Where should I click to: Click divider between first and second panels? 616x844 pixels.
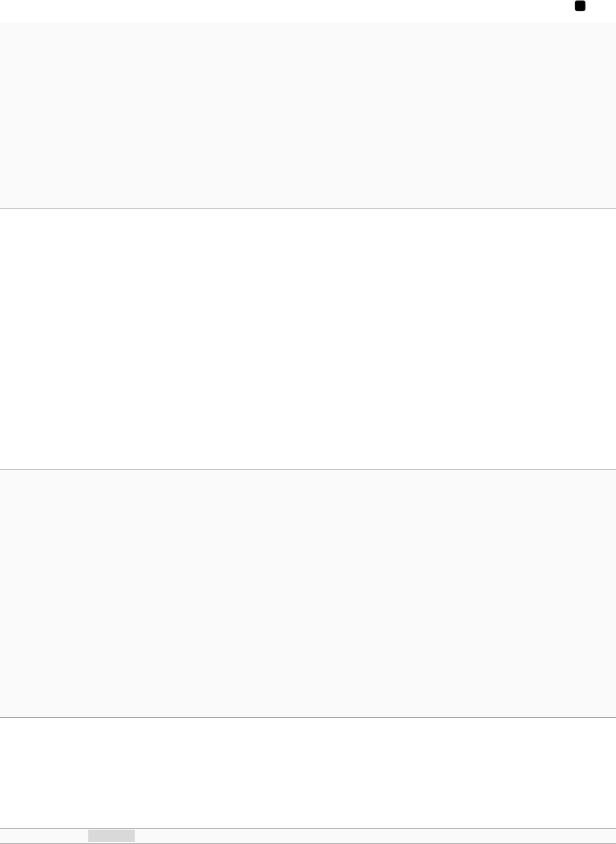coord(308,208)
